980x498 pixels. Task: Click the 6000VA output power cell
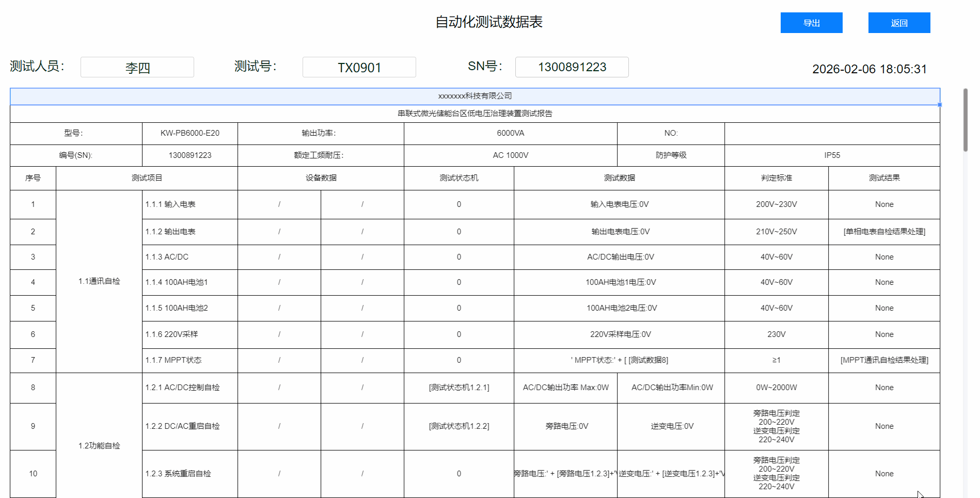(x=510, y=133)
